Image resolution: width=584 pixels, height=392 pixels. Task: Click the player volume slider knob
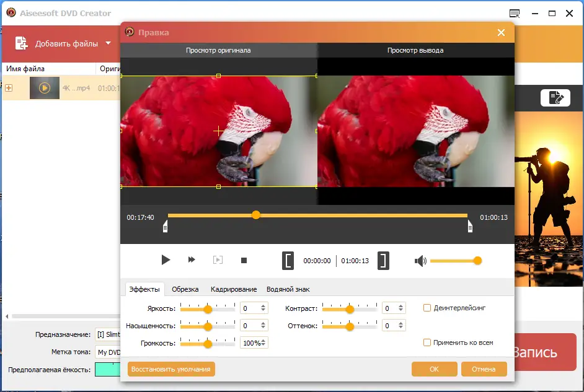(477, 261)
